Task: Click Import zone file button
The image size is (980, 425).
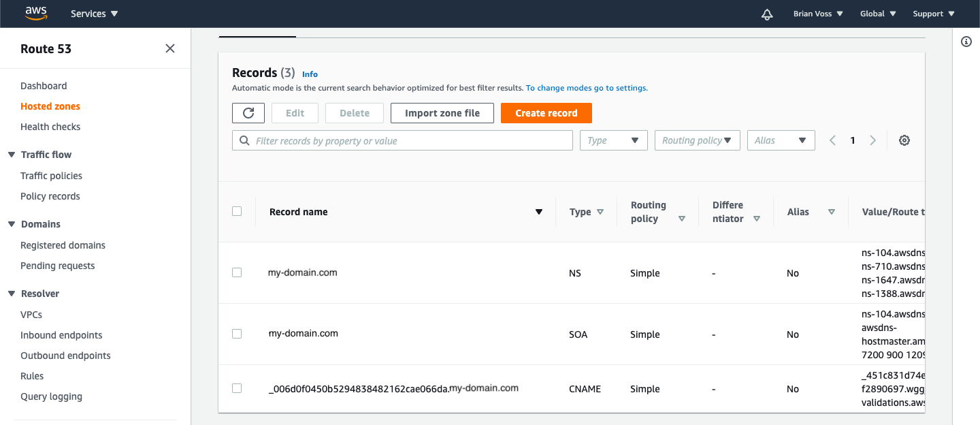Action: tap(442, 113)
